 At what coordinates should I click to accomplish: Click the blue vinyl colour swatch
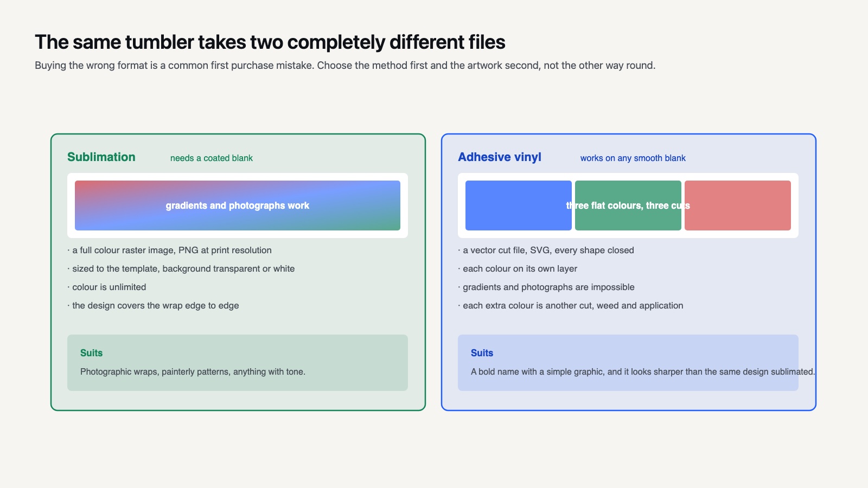click(519, 206)
